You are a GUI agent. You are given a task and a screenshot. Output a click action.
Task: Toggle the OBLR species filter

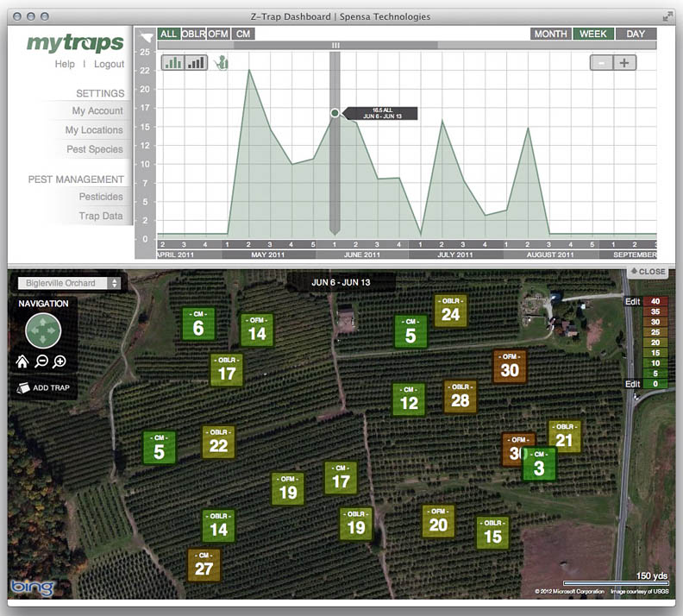click(193, 34)
